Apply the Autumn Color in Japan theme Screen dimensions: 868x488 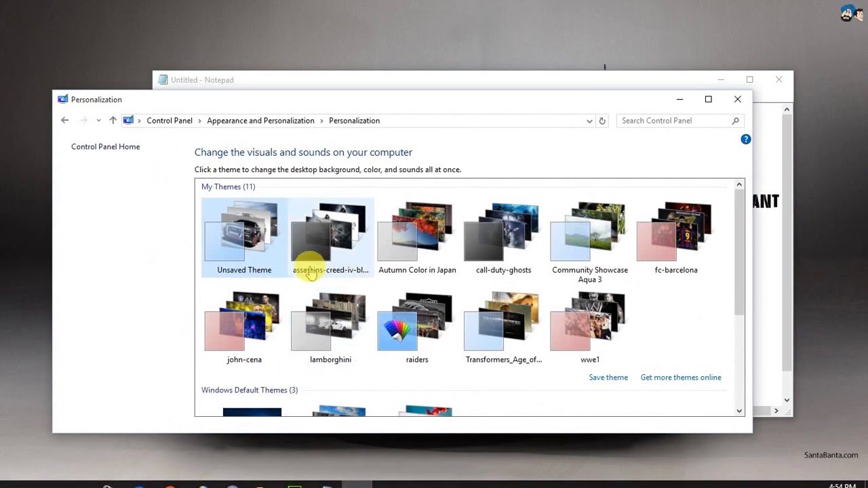(x=417, y=237)
